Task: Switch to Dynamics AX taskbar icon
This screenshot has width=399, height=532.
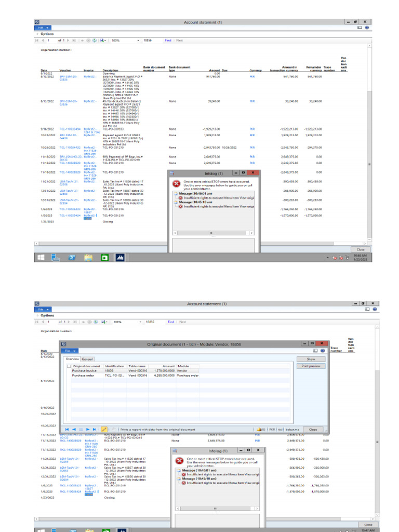Action: coord(120,258)
